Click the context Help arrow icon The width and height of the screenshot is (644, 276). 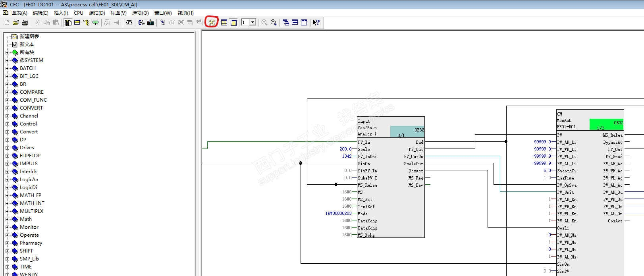pyautogui.click(x=316, y=23)
